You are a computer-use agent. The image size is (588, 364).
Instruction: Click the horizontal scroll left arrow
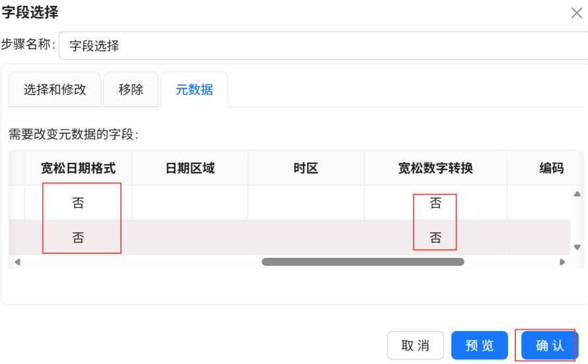[x=17, y=262]
